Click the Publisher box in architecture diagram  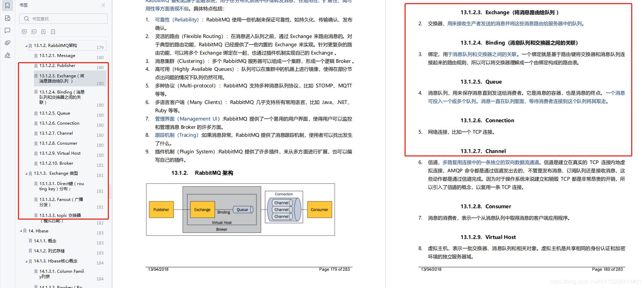[161, 210]
